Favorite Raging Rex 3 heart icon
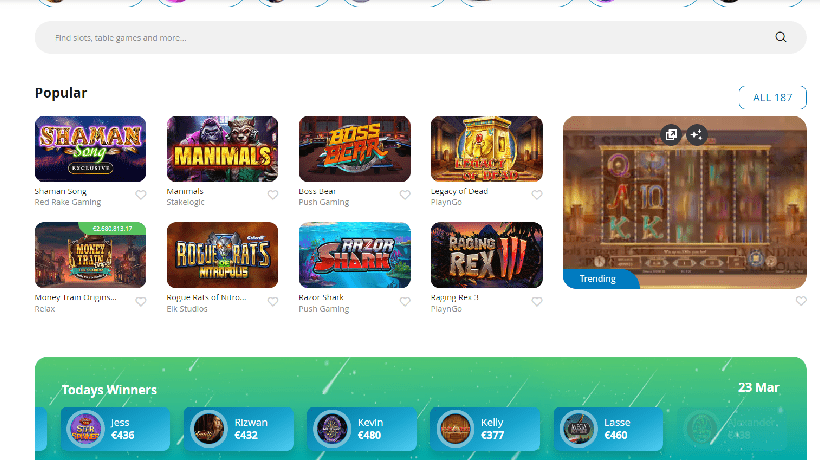The height and width of the screenshot is (460, 820). (x=537, y=302)
